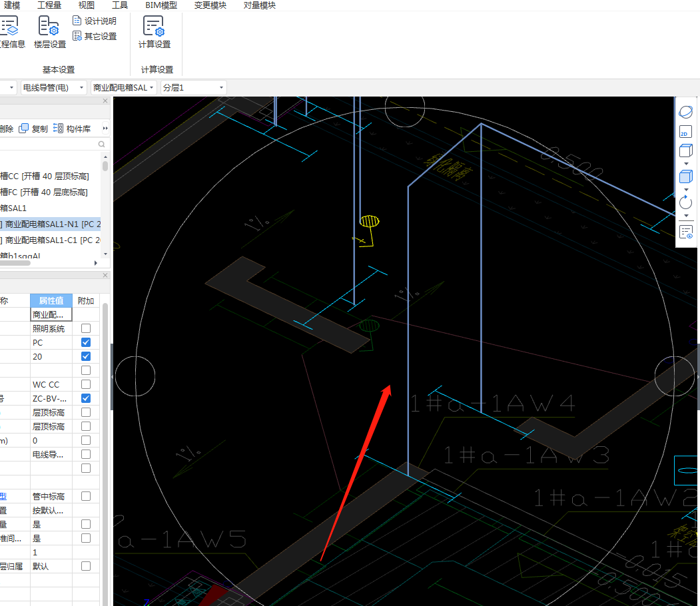
Task: Open the 建模 ribbon tab
Action: point(11,5)
